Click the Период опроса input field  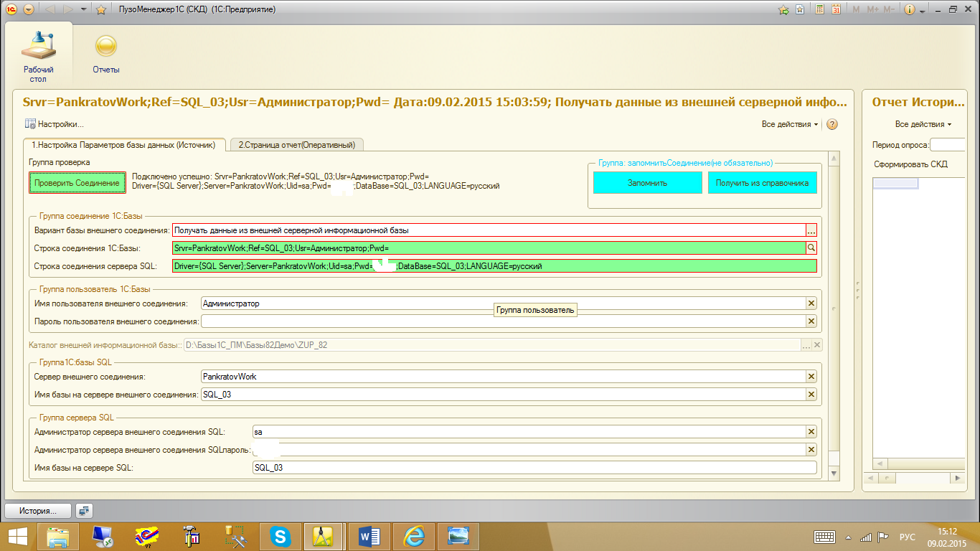coord(948,145)
